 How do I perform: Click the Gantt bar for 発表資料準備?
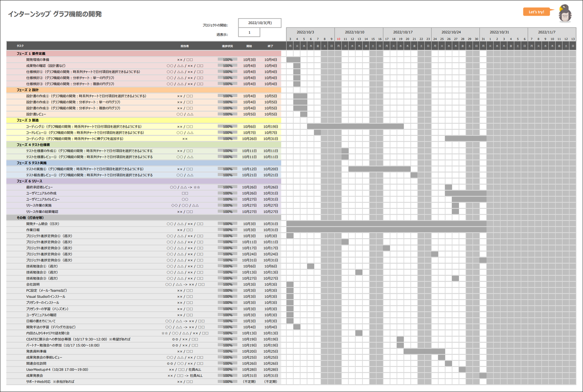pos(424,352)
